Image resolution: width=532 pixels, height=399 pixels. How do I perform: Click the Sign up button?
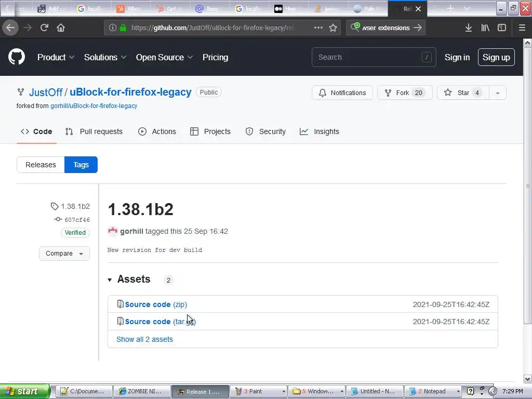496,57
